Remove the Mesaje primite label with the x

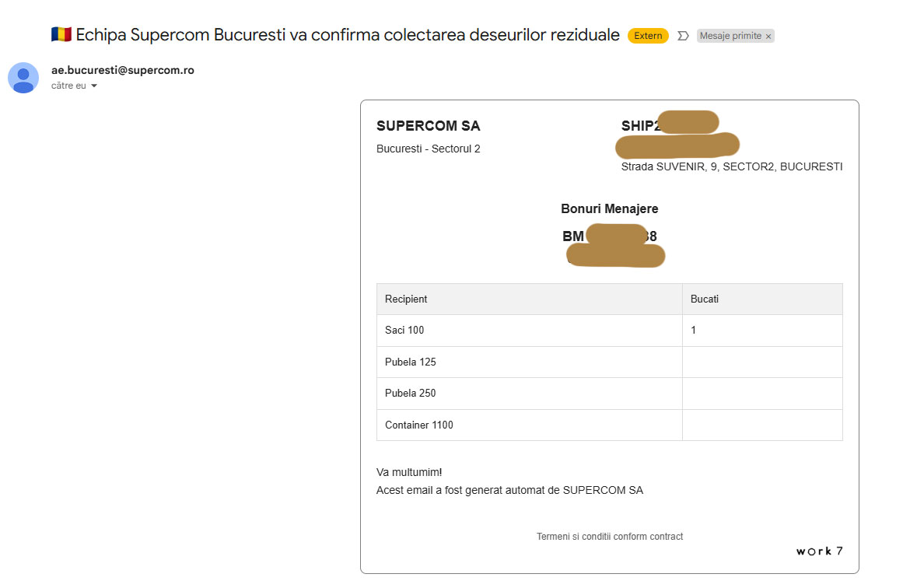click(768, 37)
